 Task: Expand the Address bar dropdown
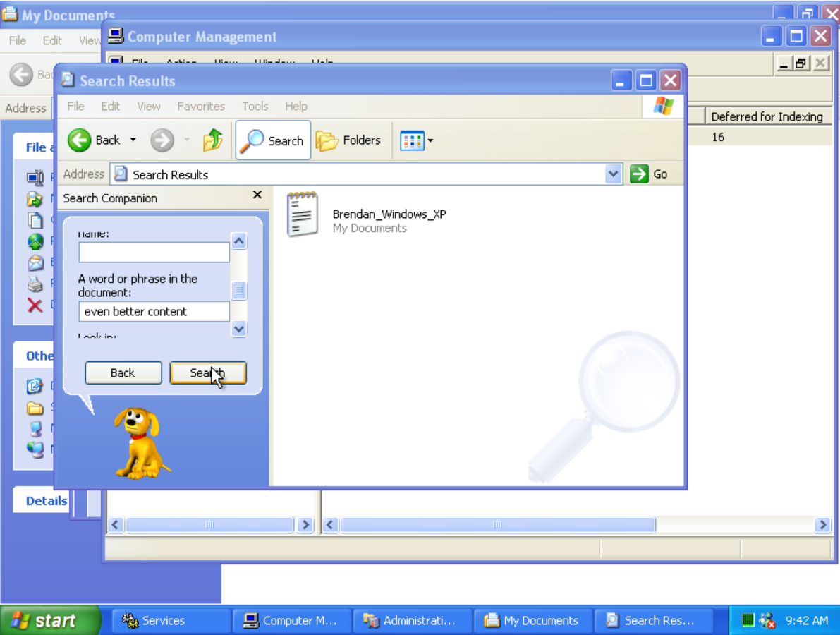tap(614, 174)
